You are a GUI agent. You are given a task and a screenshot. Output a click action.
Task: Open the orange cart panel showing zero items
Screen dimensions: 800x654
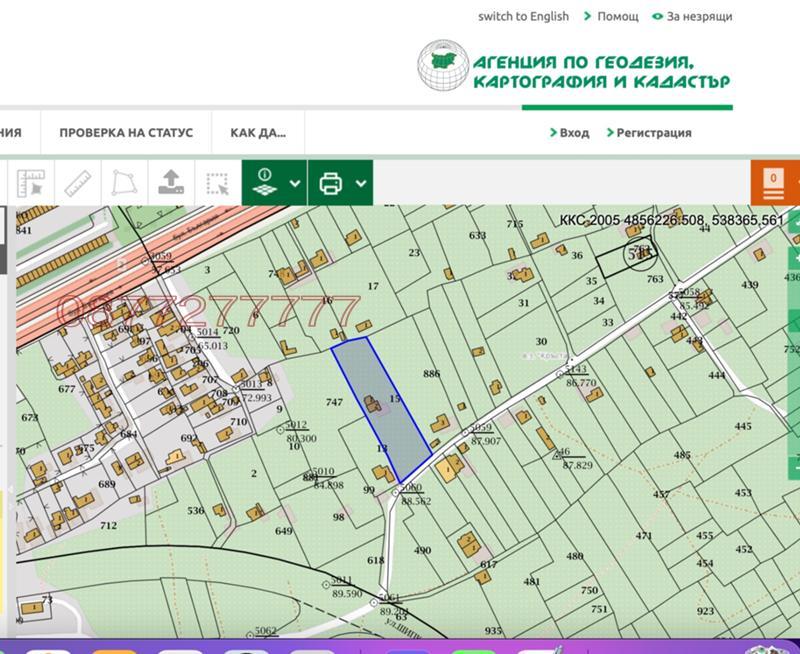[772, 182]
